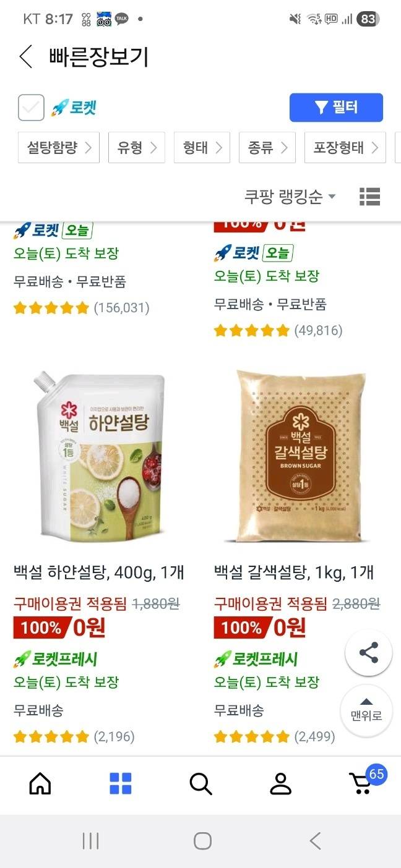This screenshot has width=401, height=868.
Task: Expand the 설탕함량 filter chip
Action: pos(59,147)
